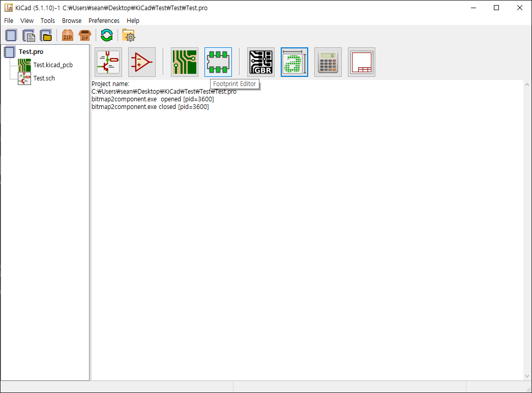Click the Test.pro project notebook icon

pyautogui.click(x=10, y=51)
